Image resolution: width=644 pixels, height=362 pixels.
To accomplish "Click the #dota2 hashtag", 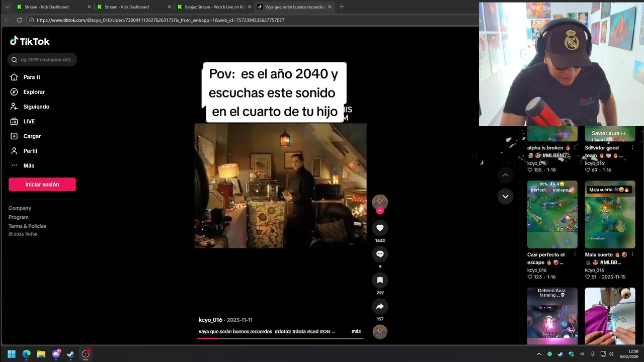I will [283, 331].
